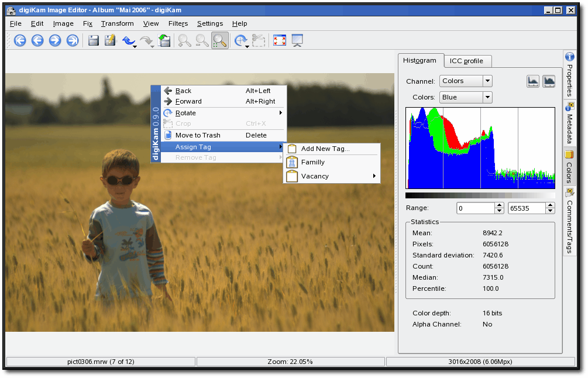Open the Help menu
588x378 pixels.
[240, 23]
